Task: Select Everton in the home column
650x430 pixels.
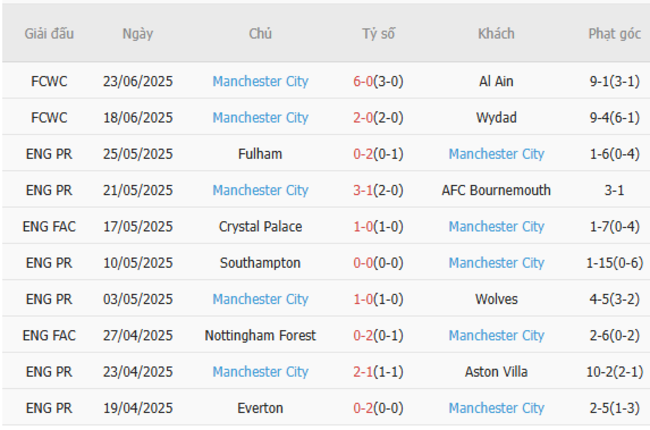Action: (x=260, y=408)
